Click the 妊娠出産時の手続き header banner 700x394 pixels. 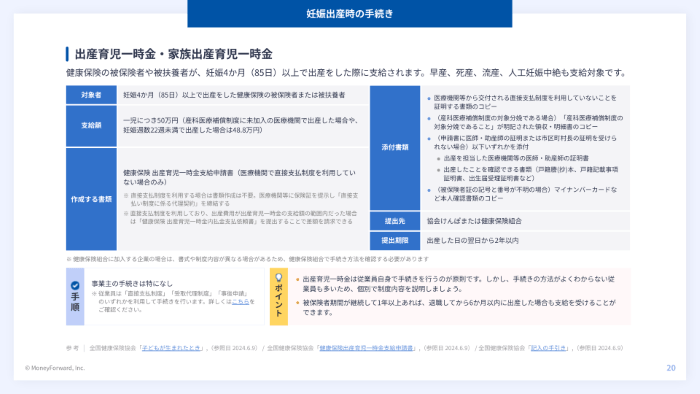click(350, 13)
